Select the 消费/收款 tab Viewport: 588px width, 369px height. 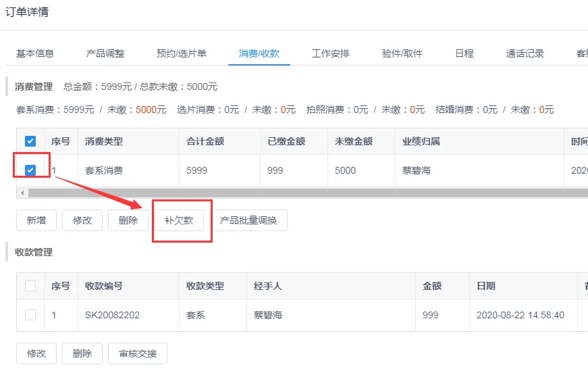pyautogui.click(x=259, y=53)
